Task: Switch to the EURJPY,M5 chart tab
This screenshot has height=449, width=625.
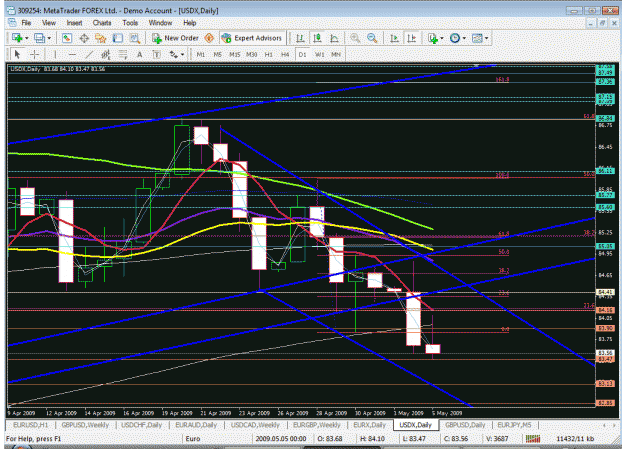Action: [x=515, y=425]
